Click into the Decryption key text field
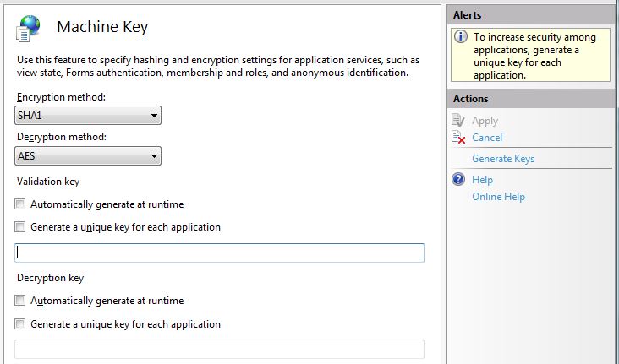Viewport: 619px width, 364px height. (220, 349)
